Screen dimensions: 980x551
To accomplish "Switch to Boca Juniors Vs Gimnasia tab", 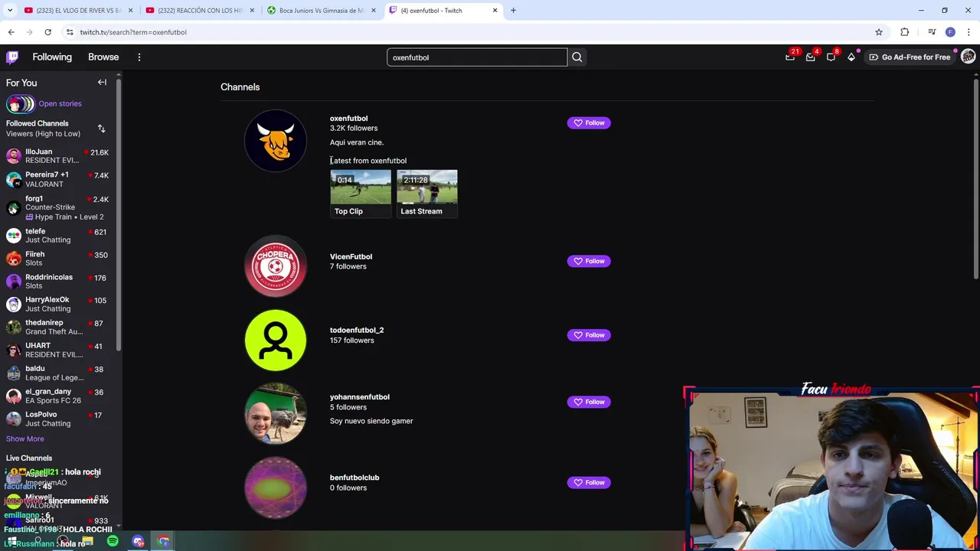I will click(x=320, y=11).
